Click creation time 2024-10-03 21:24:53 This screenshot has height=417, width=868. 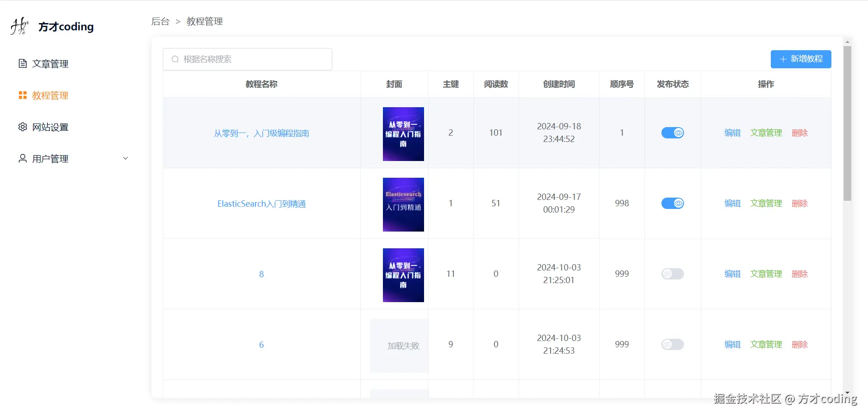[x=559, y=345]
